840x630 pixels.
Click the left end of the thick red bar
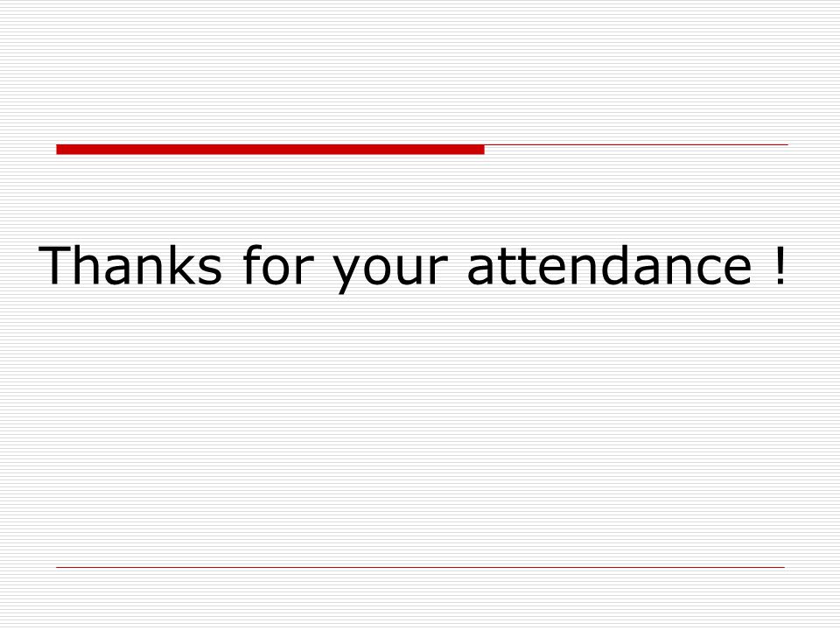[x=59, y=150]
